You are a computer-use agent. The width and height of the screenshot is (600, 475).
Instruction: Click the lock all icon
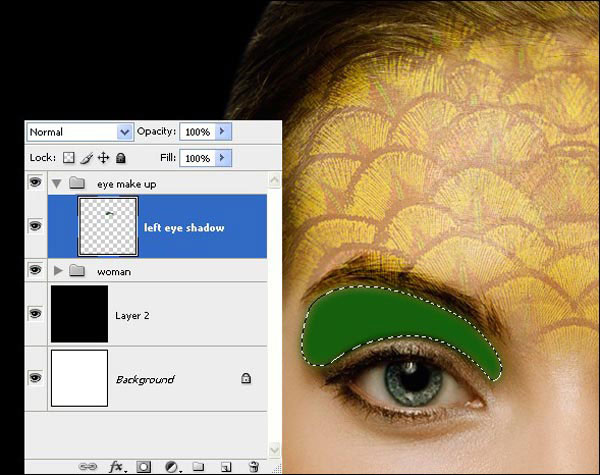(120, 158)
